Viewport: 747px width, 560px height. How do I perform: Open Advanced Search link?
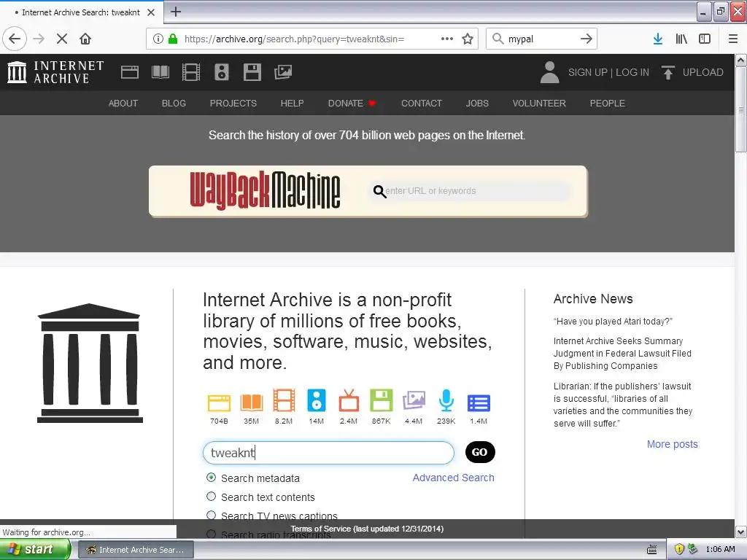click(453, 478)
